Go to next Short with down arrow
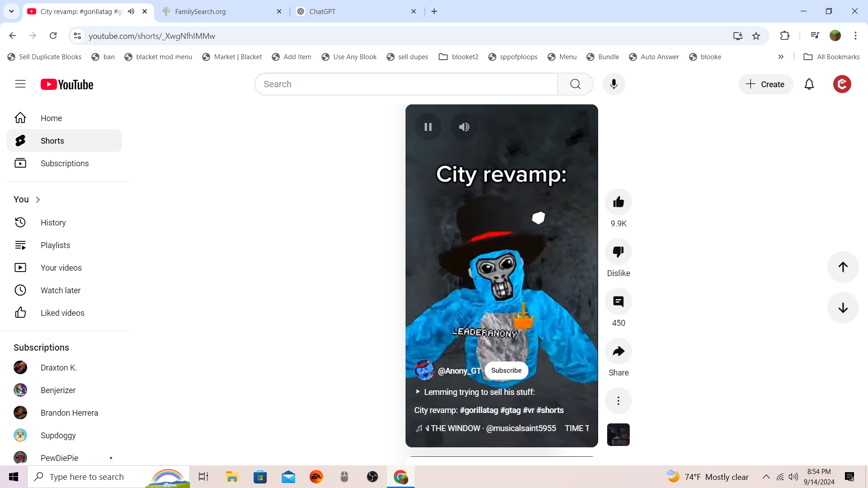The height and width of the screenshot is (488, 868). coord(843,308)
